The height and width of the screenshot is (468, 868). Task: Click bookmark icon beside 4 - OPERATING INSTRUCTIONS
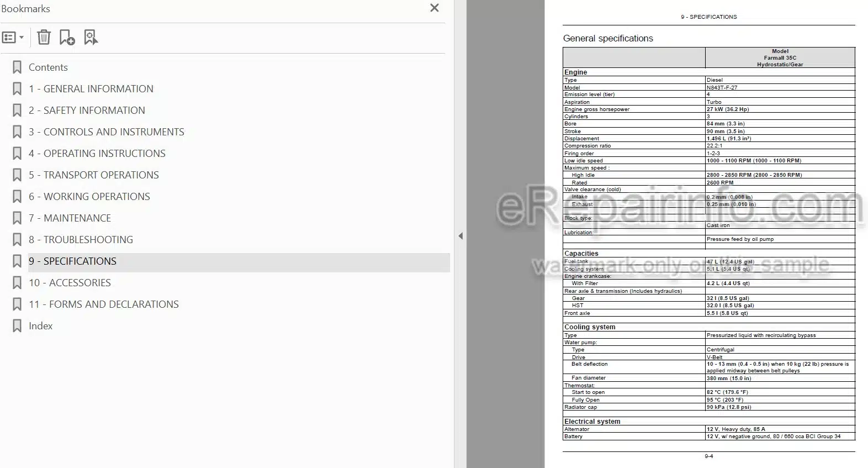point(17,154)
